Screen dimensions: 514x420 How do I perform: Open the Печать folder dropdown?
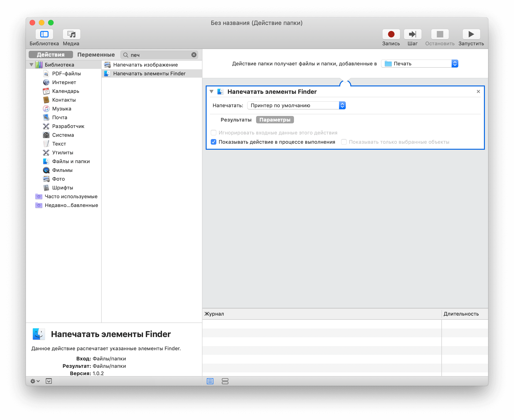tap(420, 64)
